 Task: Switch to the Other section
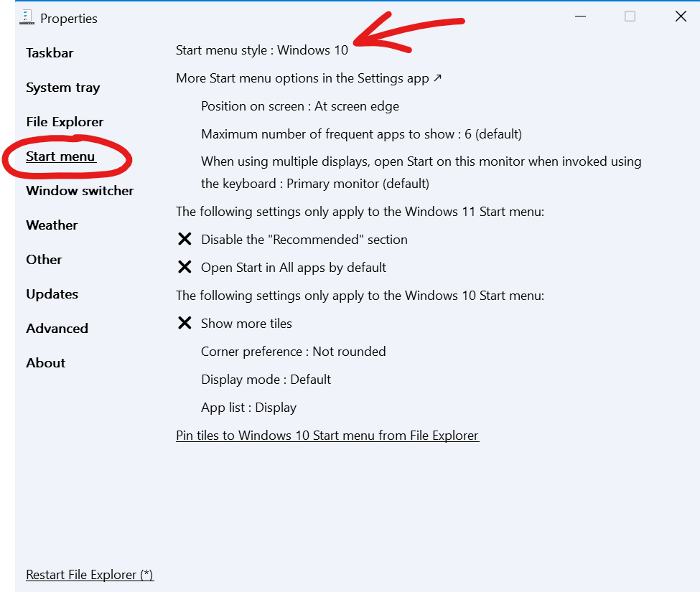point(45,260)
